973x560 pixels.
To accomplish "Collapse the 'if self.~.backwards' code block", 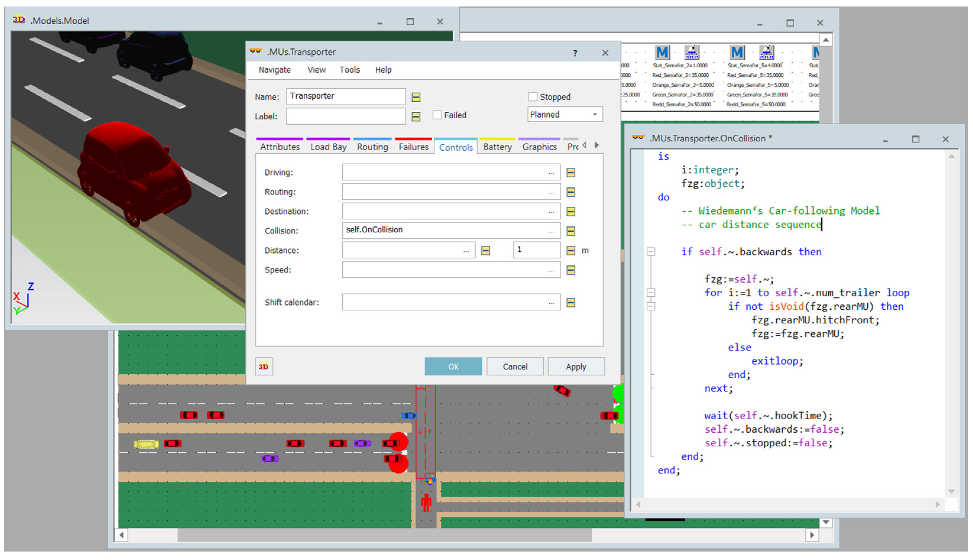I will 651,251.
